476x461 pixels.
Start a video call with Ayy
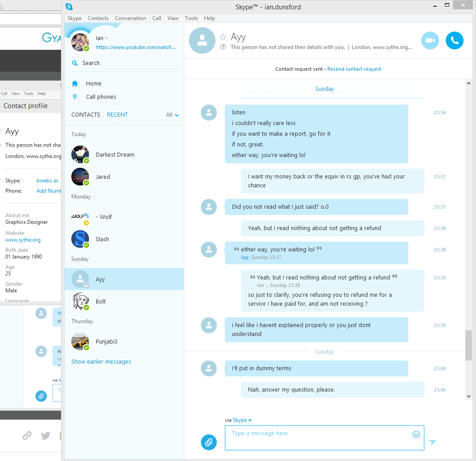[430, 40]
